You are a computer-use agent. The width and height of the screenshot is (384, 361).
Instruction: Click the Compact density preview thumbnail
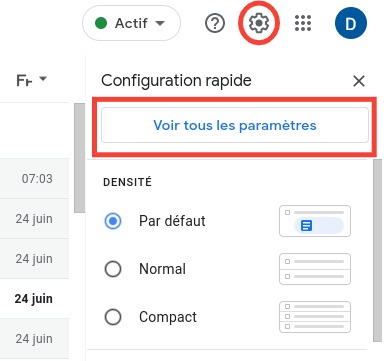point(315,317)
